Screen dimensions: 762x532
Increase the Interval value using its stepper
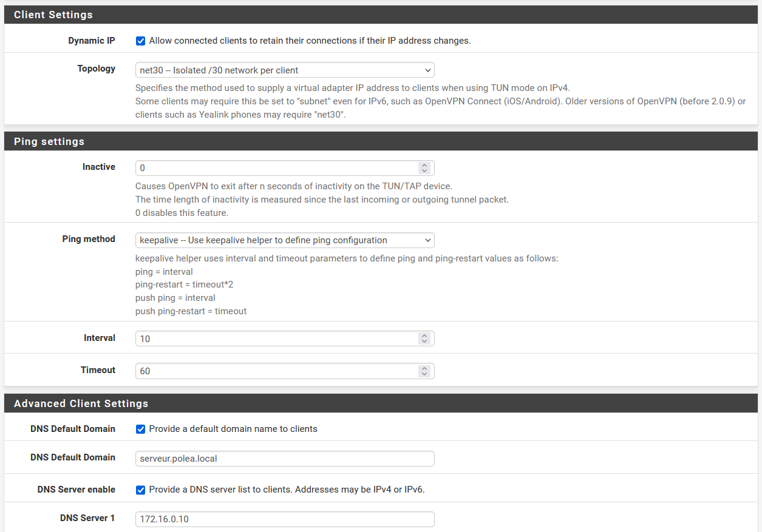tap(424, 335)
